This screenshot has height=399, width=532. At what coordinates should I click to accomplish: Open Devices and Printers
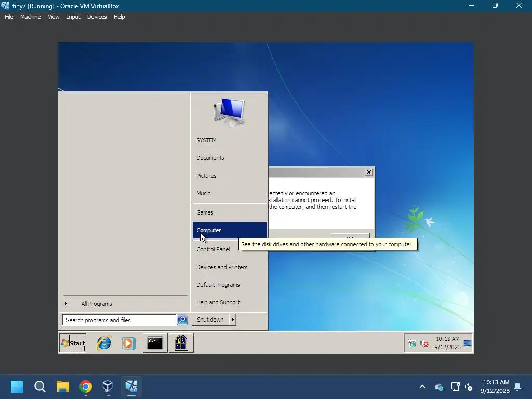(230, 267)
